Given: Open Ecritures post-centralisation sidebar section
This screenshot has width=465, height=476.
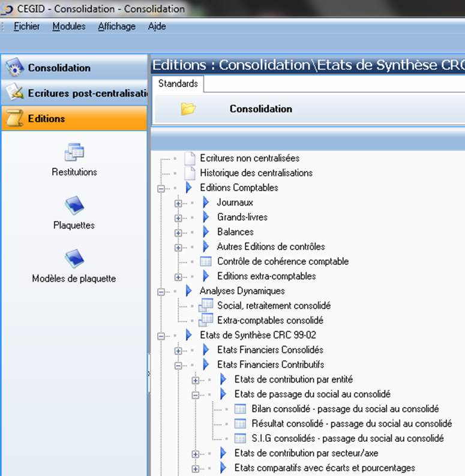Looking at the screenshot, I should click(74, 93).
